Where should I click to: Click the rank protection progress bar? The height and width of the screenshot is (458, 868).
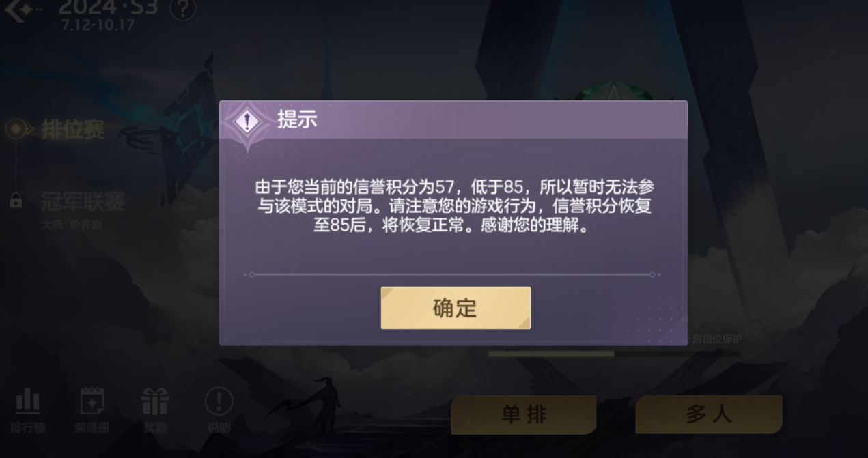pos(614,354)
